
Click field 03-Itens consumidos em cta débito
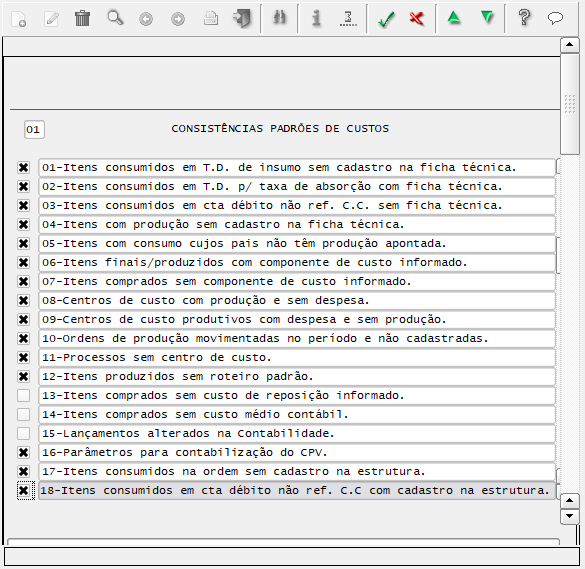pyautogui.click(x=297, y=206)
